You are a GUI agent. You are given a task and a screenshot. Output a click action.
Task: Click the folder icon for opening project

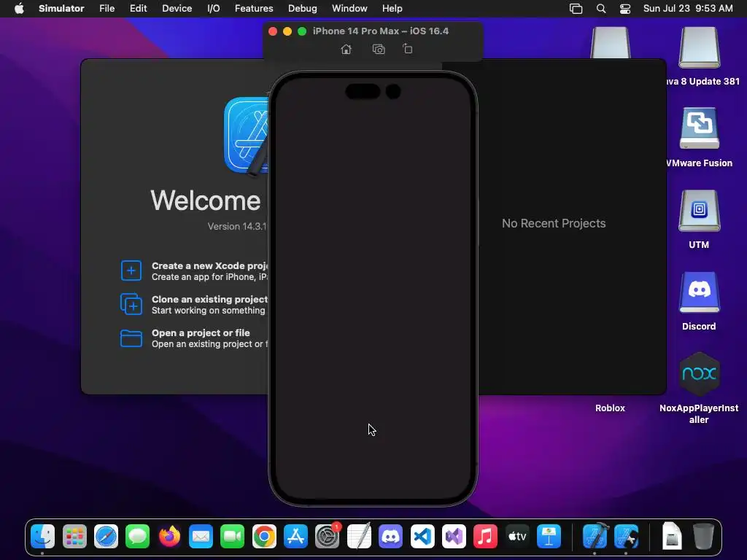click(131, 338)
